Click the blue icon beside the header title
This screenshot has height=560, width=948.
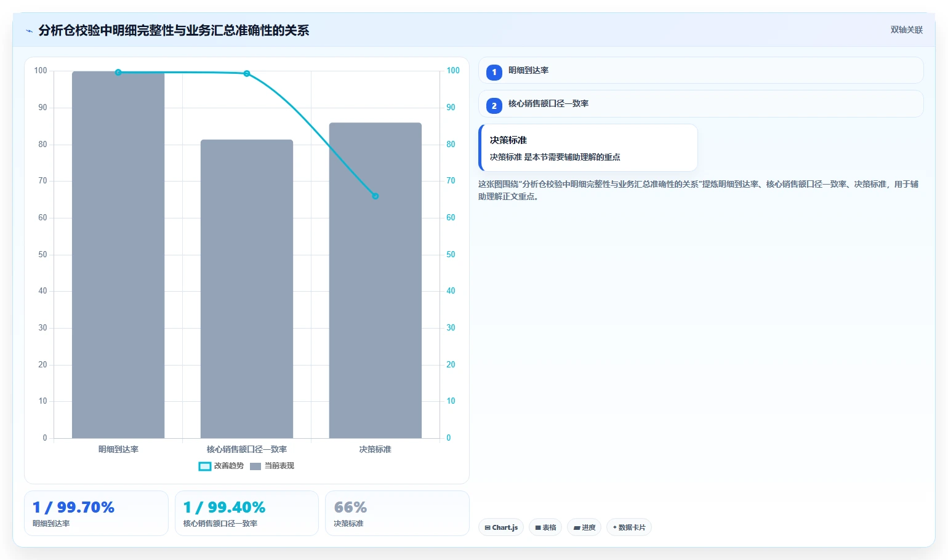tap(29, 31)
